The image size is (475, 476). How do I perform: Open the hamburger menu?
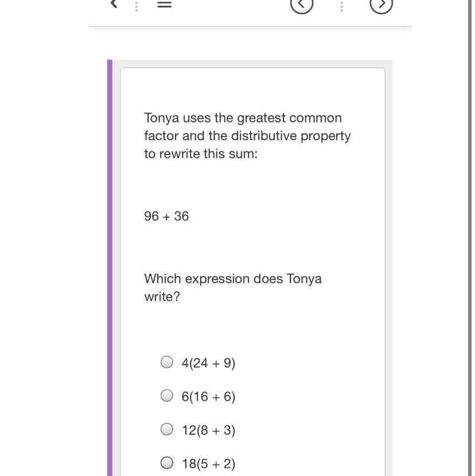[164, 4]
